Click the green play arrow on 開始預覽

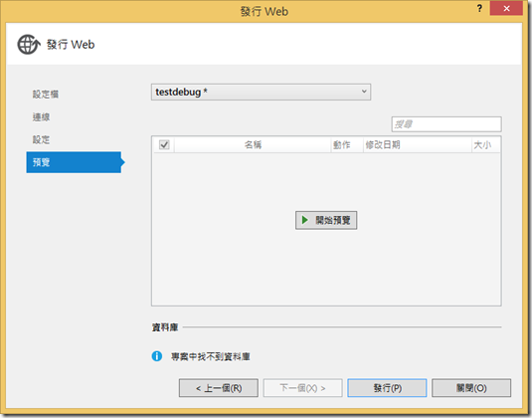pos(305,220)
